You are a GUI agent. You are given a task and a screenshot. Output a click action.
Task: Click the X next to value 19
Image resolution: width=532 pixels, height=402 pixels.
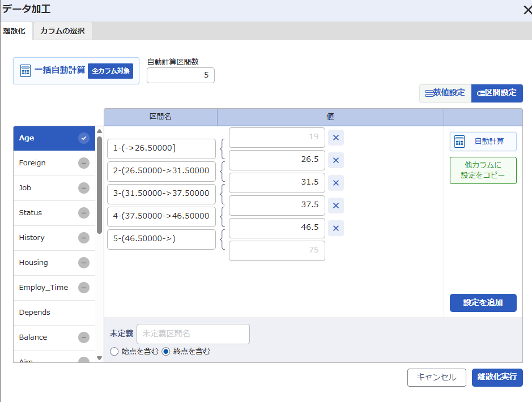336,138
